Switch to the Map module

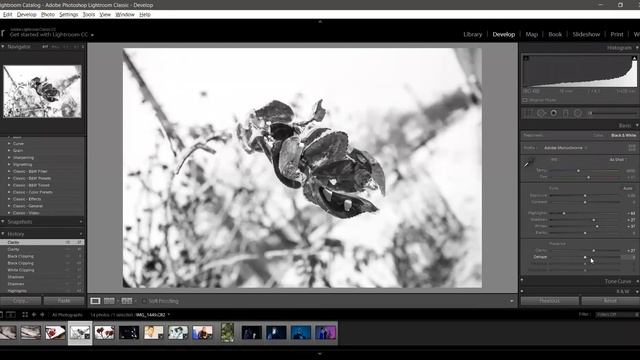[x=531, y=34]
